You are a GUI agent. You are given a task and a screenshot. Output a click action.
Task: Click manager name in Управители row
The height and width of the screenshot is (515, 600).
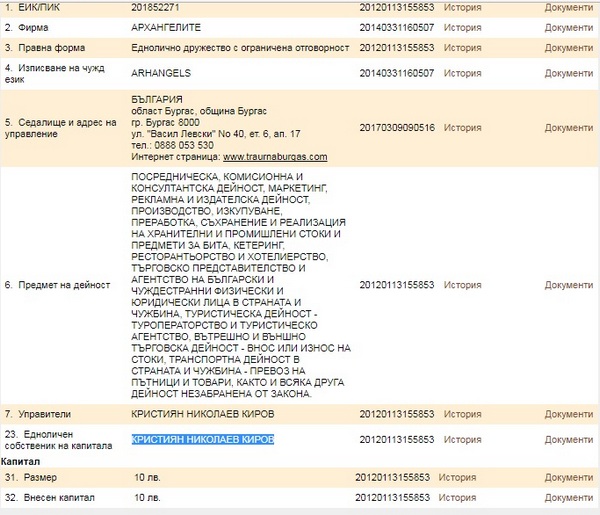coord(203,414)
